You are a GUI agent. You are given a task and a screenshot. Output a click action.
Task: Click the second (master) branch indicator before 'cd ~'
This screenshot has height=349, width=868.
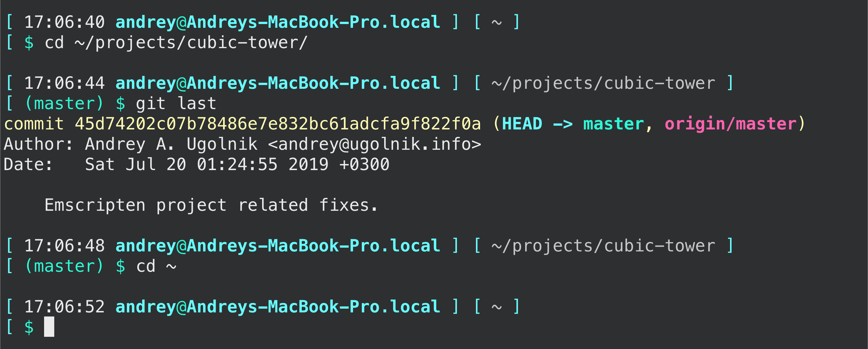click(64, 266)
